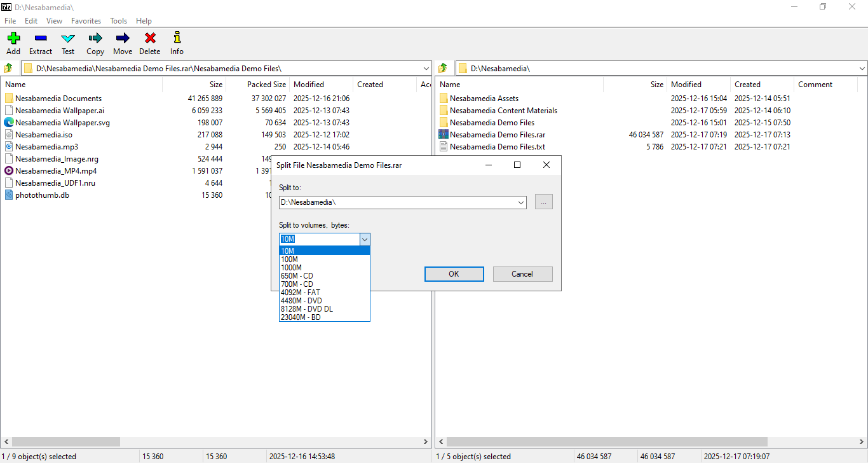
Task: Click the red Delete icon
Action: (150, 39)
